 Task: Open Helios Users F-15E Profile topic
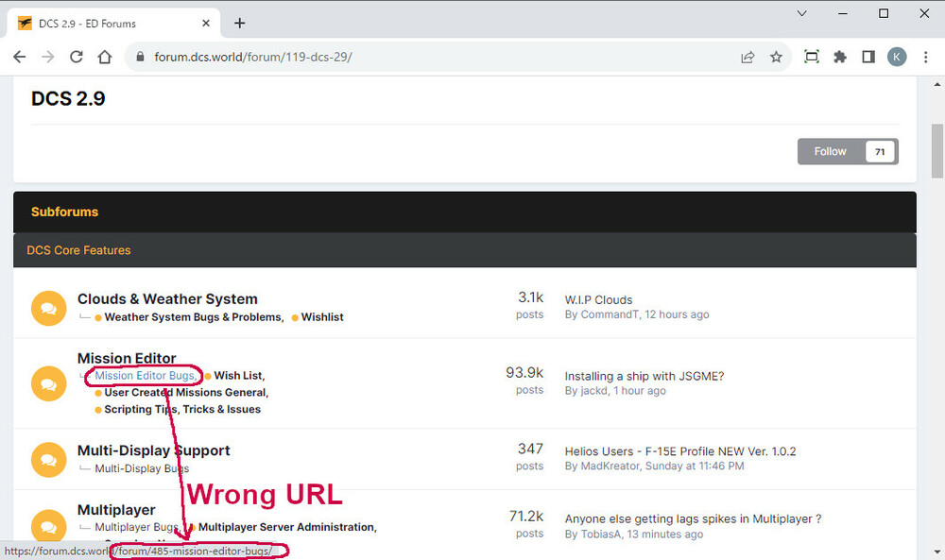[680, 451]
